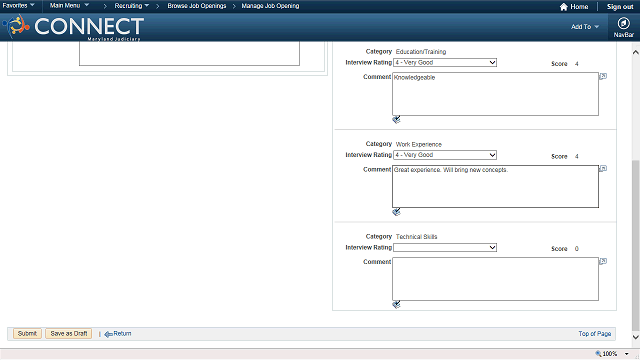
Task: Click the CONNECT Maryland Judiciary logo
Action: pyautogui.click(x=73, y=28)
